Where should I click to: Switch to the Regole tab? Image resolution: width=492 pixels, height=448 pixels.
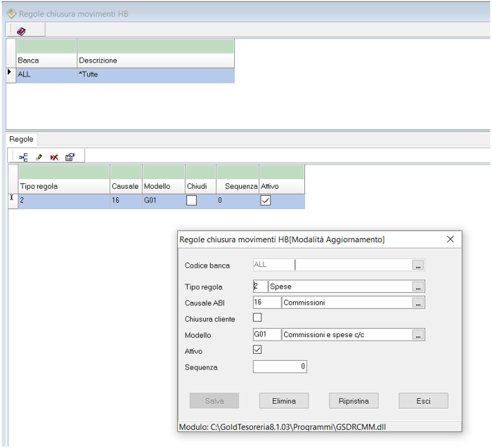coord(21,139)
